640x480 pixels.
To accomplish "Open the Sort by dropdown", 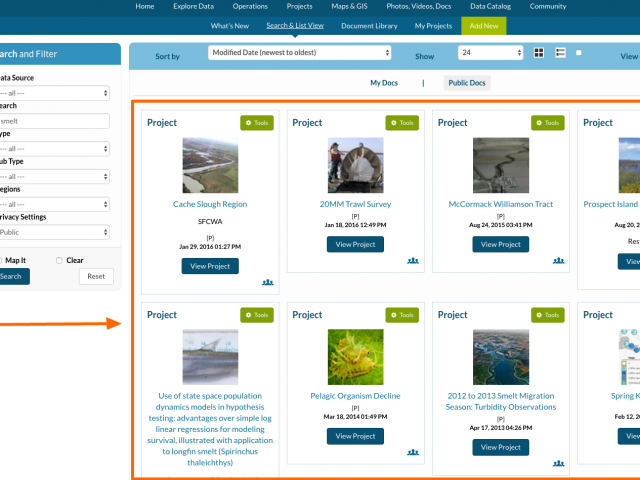I will [x=300, y=53].
